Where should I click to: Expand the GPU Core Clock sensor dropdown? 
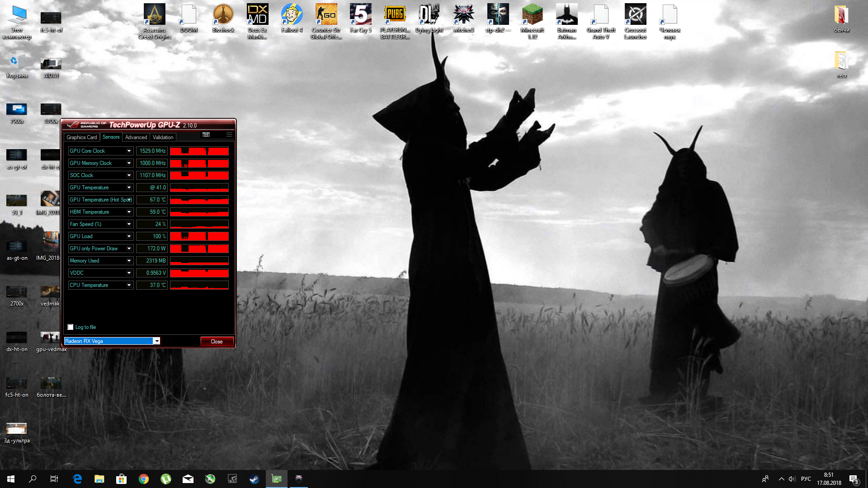129,151
